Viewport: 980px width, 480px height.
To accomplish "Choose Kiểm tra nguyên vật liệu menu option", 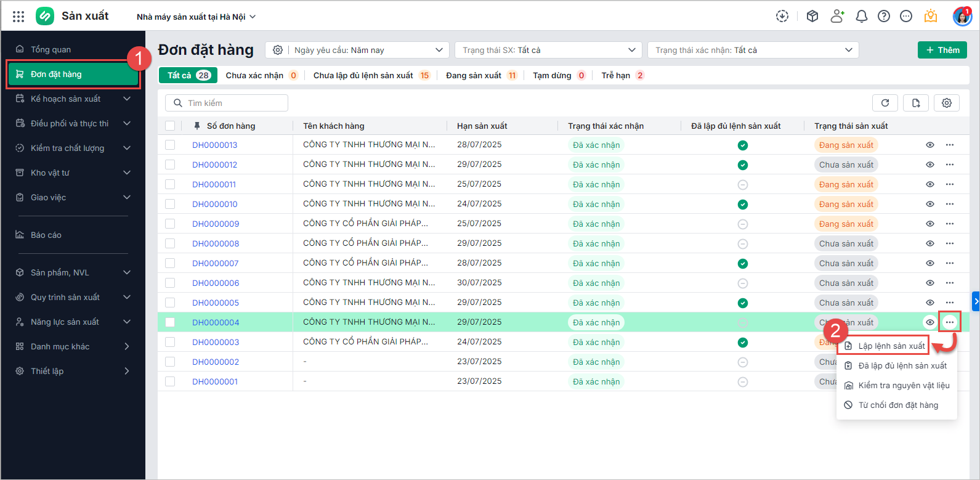I will pos(903,385).
